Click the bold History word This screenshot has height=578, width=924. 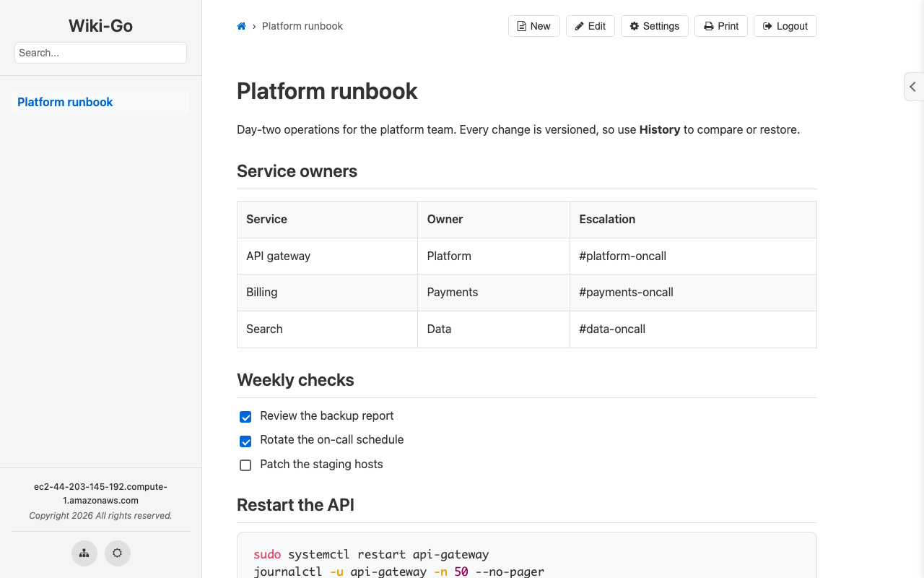(660, 130)
